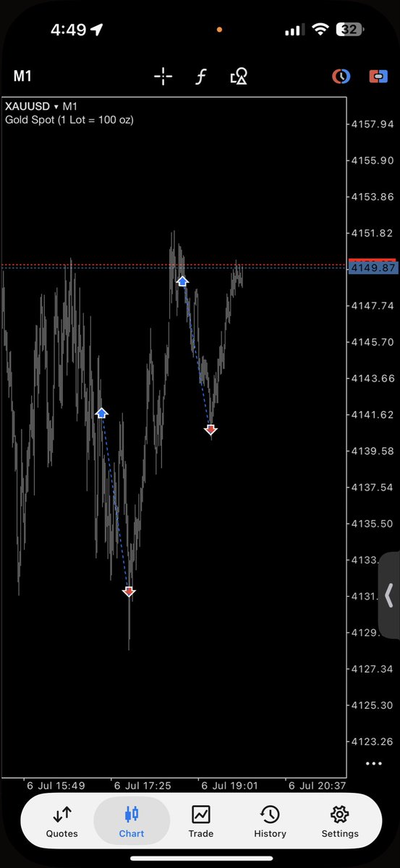
Task: Select the Chart tab
Action: coord(132,821)
